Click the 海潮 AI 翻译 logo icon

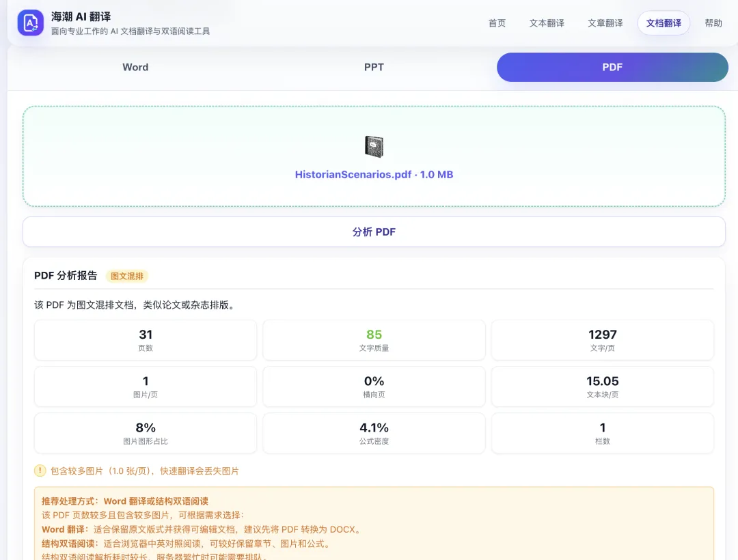coord(31,23)
